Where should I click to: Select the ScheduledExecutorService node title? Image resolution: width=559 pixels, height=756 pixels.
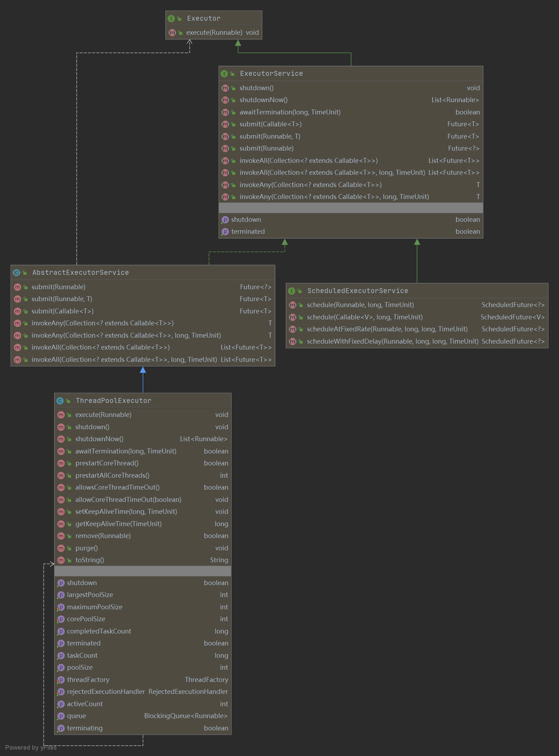click(x=358, y=291)
